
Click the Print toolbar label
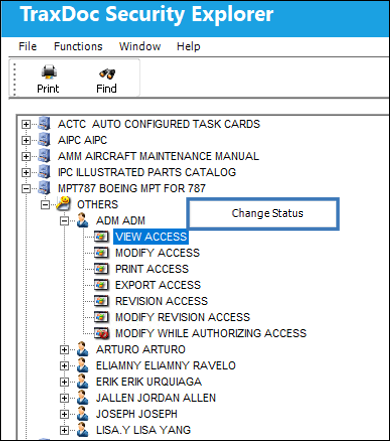(x=48, y=89)
